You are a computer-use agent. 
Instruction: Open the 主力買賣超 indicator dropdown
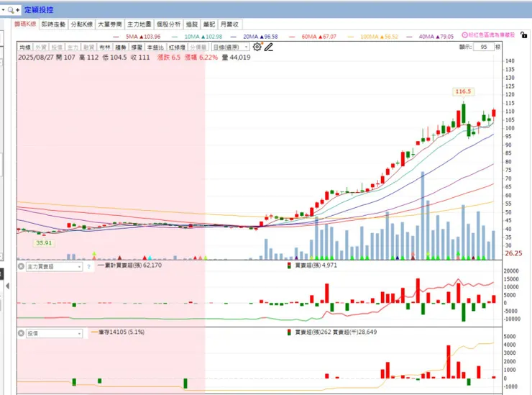click(x=55, y=267)
